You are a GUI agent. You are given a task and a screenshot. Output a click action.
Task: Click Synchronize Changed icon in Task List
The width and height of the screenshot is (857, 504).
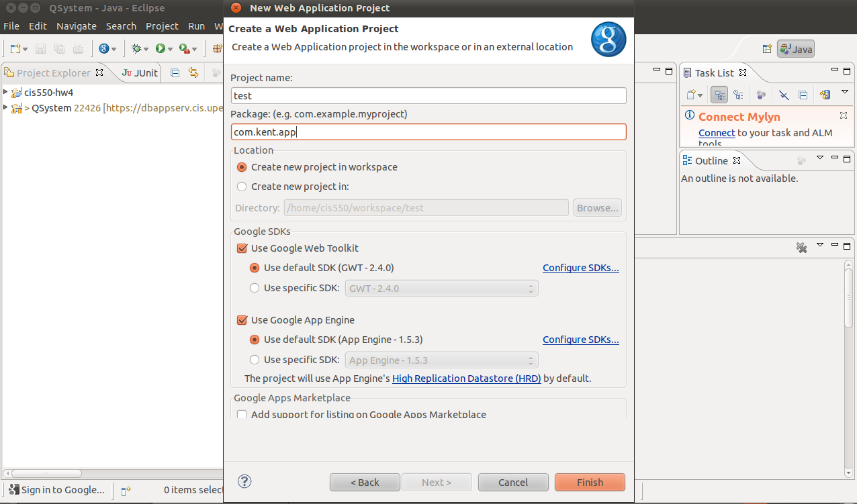tap(825, 95)
